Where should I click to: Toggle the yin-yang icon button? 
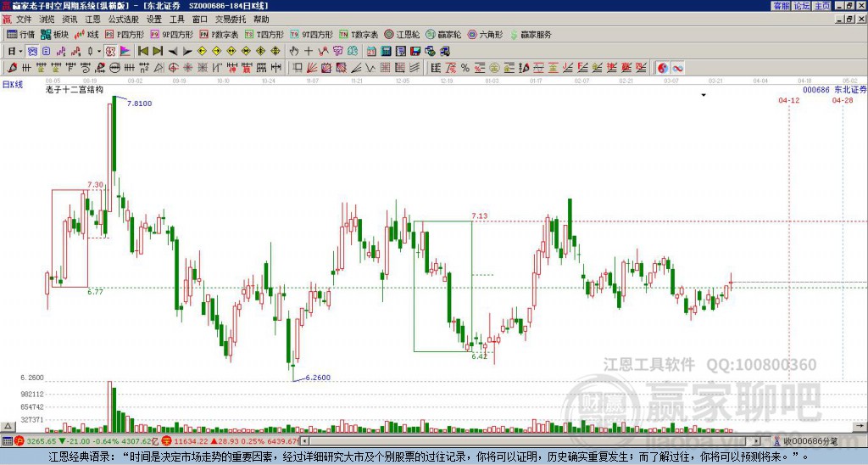663,68
